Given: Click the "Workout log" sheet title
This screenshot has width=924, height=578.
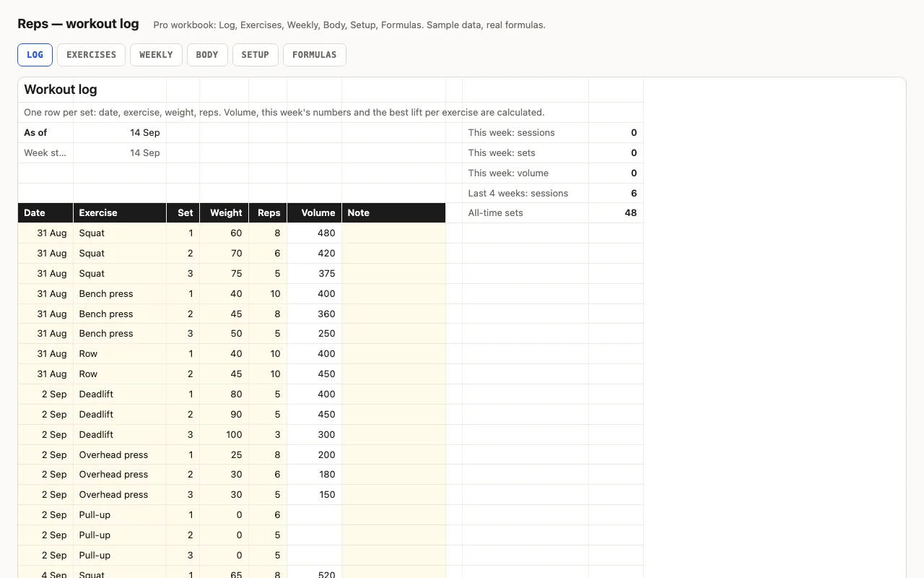Looking at the screenshot, I should coord(61,90).
